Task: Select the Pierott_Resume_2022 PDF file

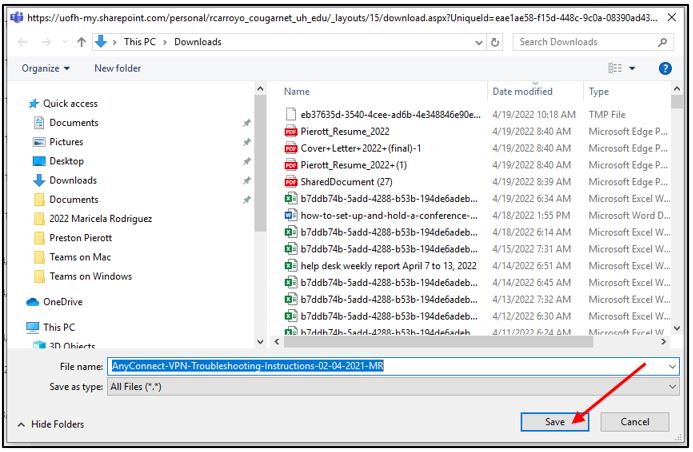Action: pos(345,131)
